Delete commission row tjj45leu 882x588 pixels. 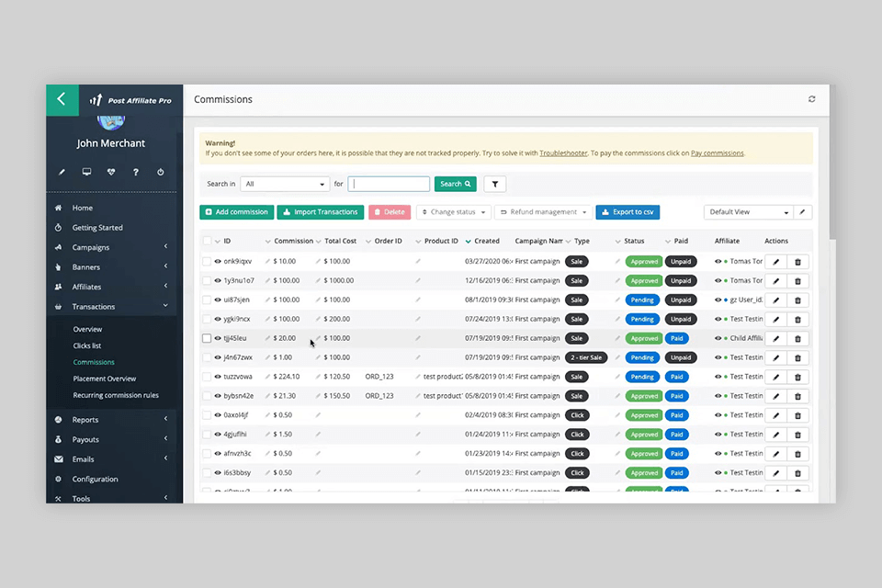(797, 339)
